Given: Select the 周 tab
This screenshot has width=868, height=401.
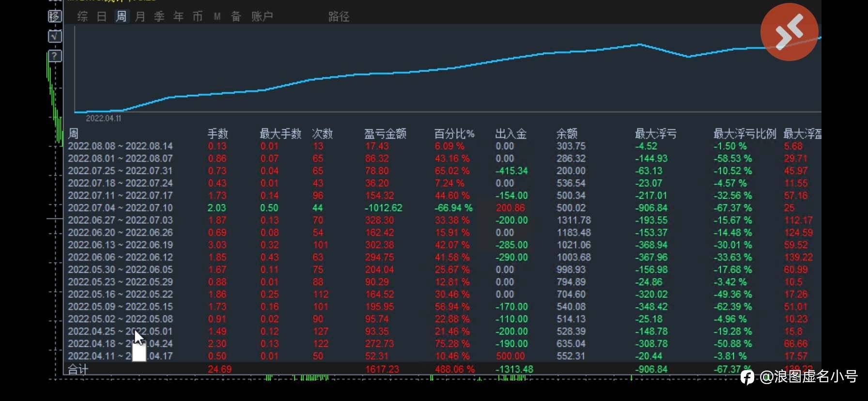Looking at the screenshot, I should tap(121, 16).
